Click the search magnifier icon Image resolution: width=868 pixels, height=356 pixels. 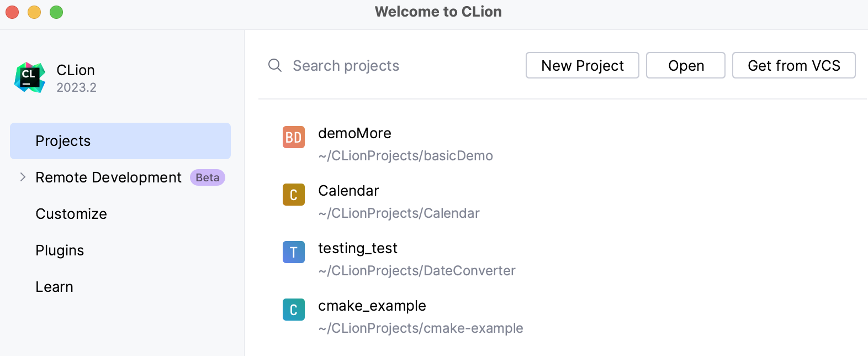[275, 66]
